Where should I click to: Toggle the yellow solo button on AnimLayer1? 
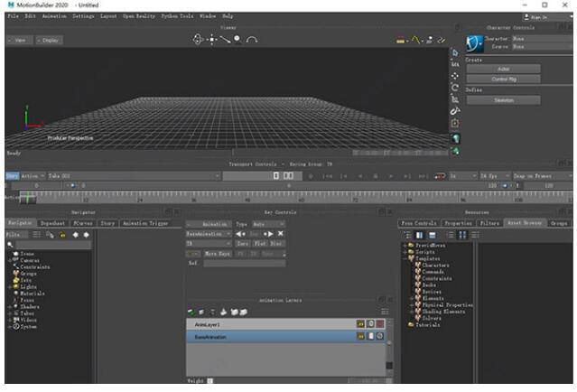(360, 324)
